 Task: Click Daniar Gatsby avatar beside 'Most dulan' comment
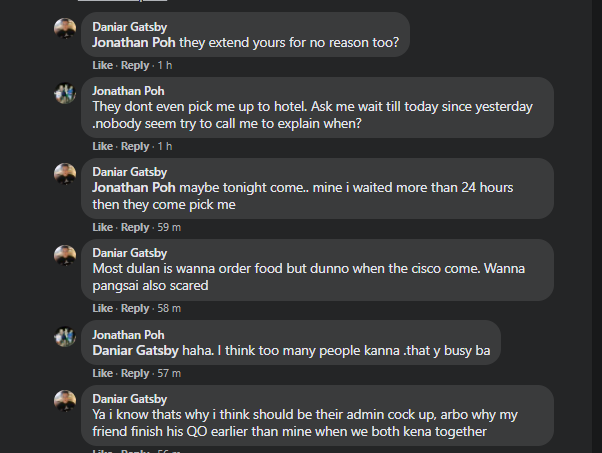click(x=65, y=255)
